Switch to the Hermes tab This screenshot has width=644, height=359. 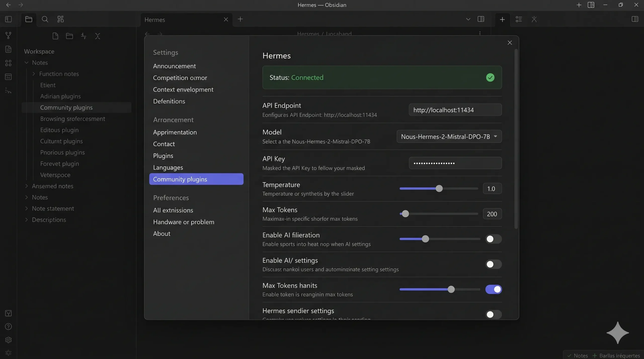pyautogui.click(x=155, y=20)
